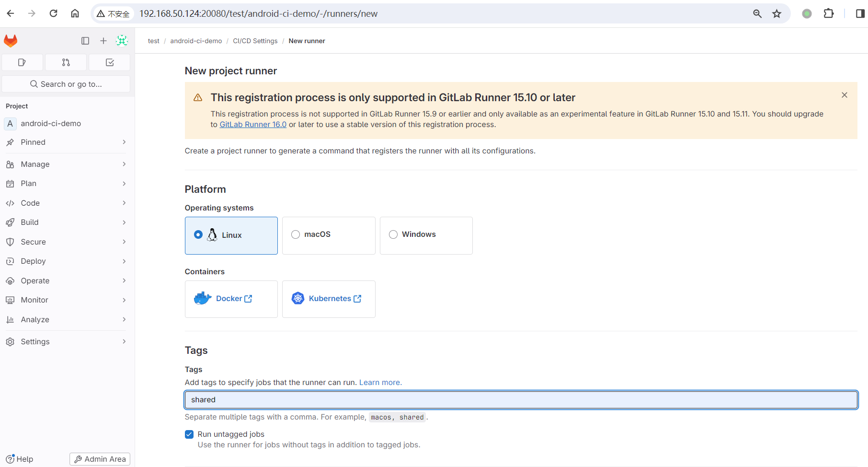Open the to-do list icon
Image resolution: width=868 pixels, height=467 pixels.
[x=109, y=62]
